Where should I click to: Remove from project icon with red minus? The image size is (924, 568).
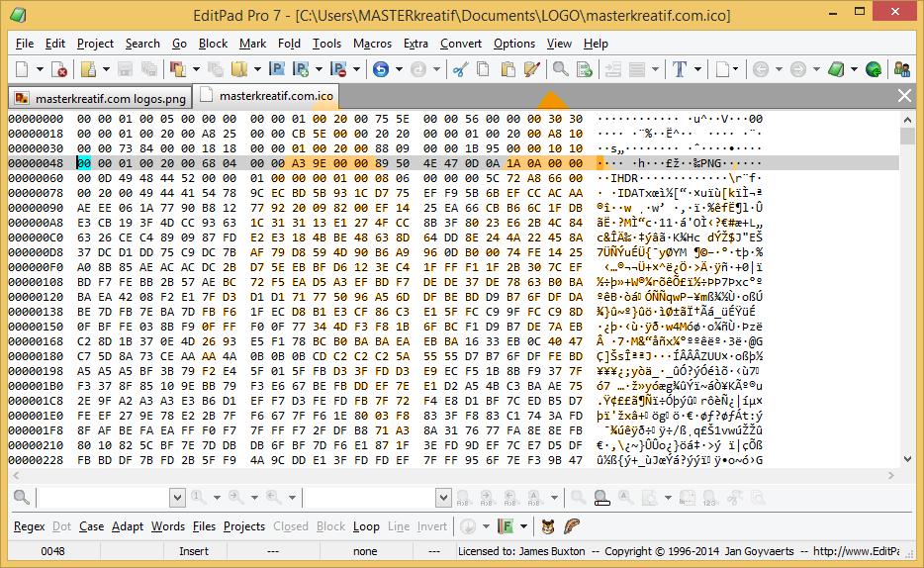pyautogui.click(x=338, y=69)
